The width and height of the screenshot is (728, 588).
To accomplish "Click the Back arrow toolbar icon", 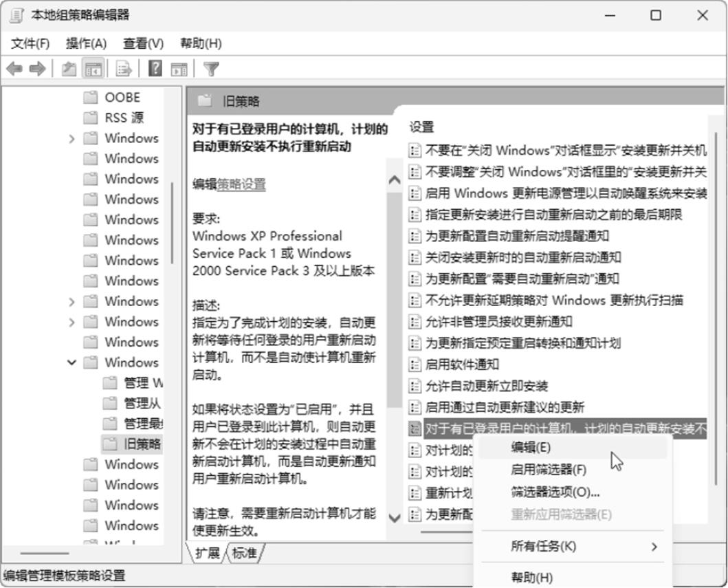I will click(14, 69).
